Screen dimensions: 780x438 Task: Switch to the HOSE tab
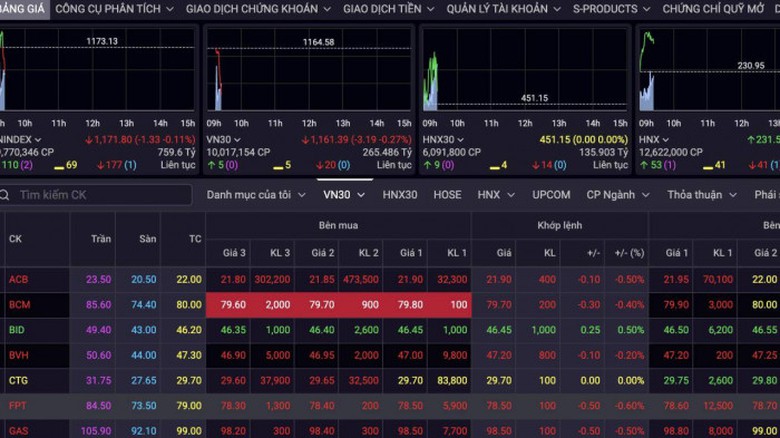coord(447,195)
